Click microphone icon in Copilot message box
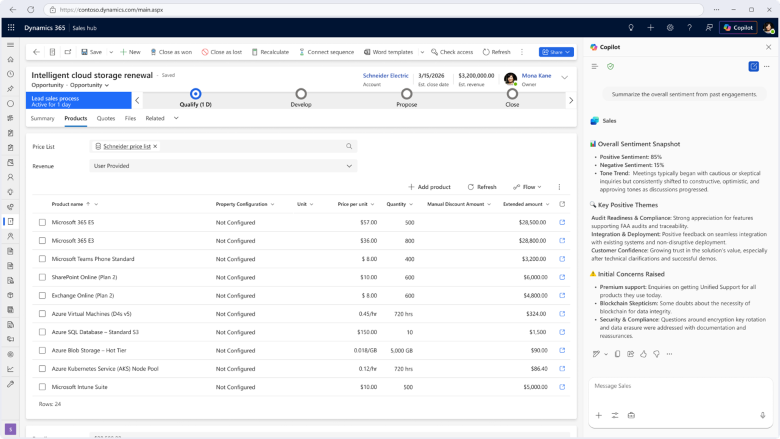This screenshot has width=780, height=439. (763, 415)
